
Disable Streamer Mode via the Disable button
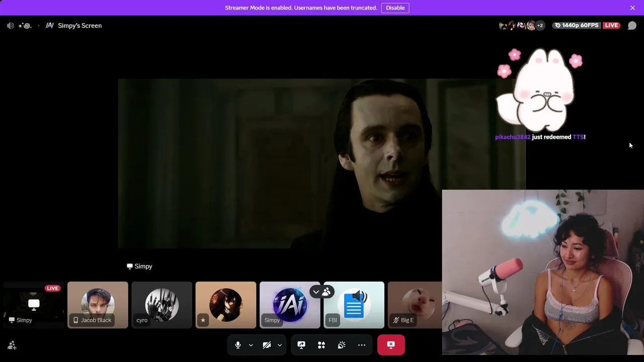point(395,8)
